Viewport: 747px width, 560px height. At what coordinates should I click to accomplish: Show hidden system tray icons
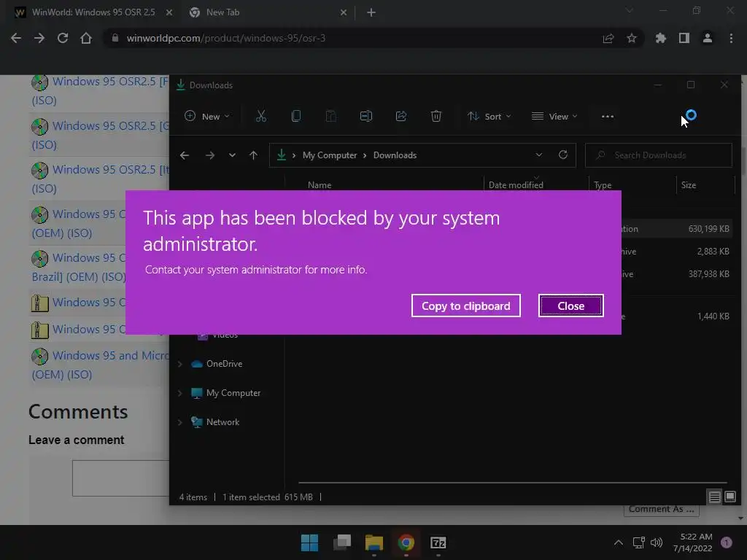click(x=619, y=542)
